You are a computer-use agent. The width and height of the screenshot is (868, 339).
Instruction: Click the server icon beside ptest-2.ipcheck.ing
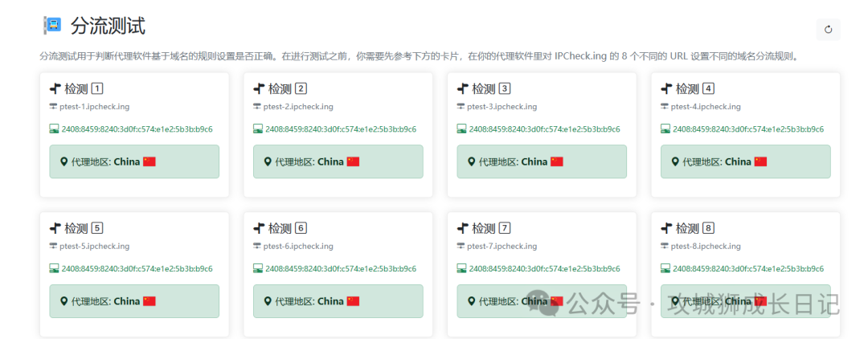pyautogui.click(x=257, y=107)
